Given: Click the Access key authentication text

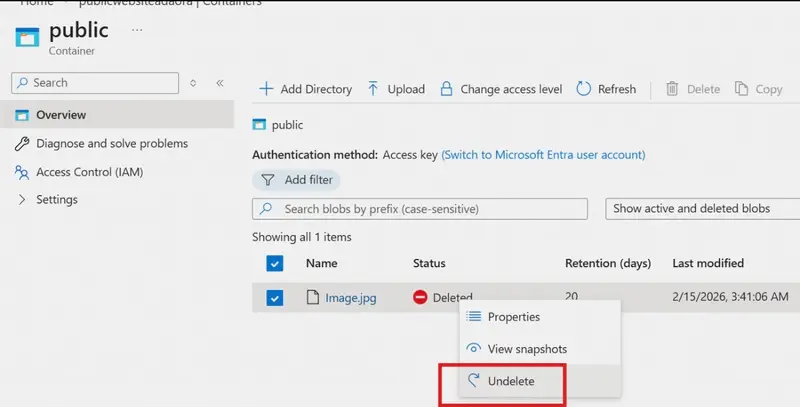Looking at the screenshot, I should click(x=410, y=155).
